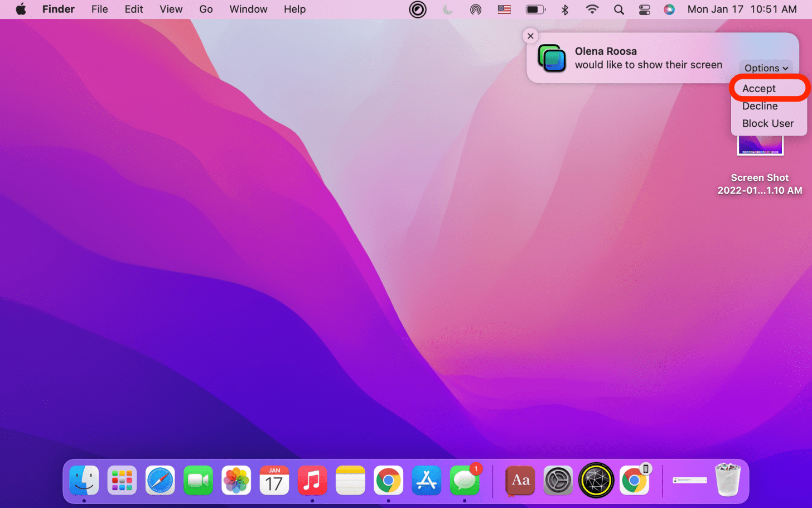The width and height of the screenshot is (812, 508).
Task: Select the Screen Shot desktop file
Action: [x=760, y=146]
